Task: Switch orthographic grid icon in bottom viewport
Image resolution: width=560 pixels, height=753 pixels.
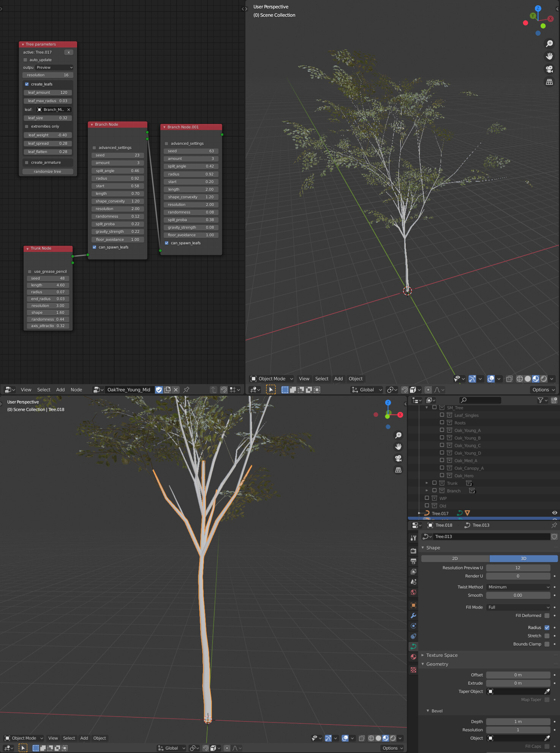Action: coord(398,470)
